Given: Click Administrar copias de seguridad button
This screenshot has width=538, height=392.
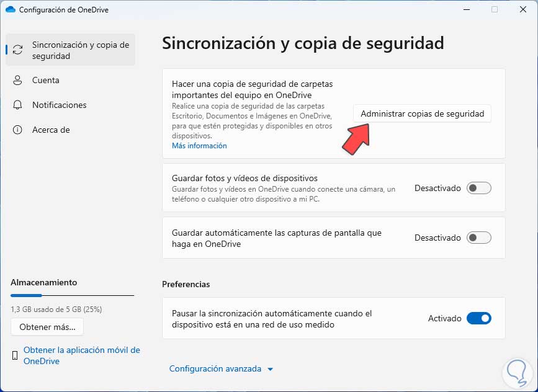Looking at the screenshot, I should [422, 114].
